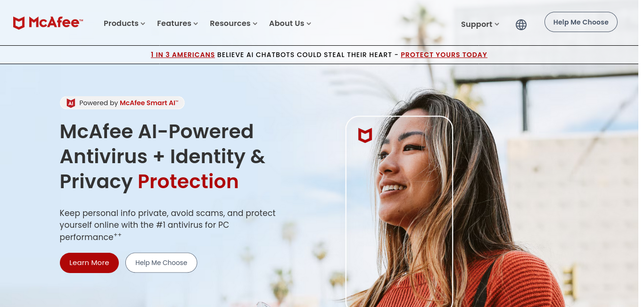Follow the '1 IN 3 AMERICANS' link
The width and height of the screenshot is (644, 307).
coord(183,55)
